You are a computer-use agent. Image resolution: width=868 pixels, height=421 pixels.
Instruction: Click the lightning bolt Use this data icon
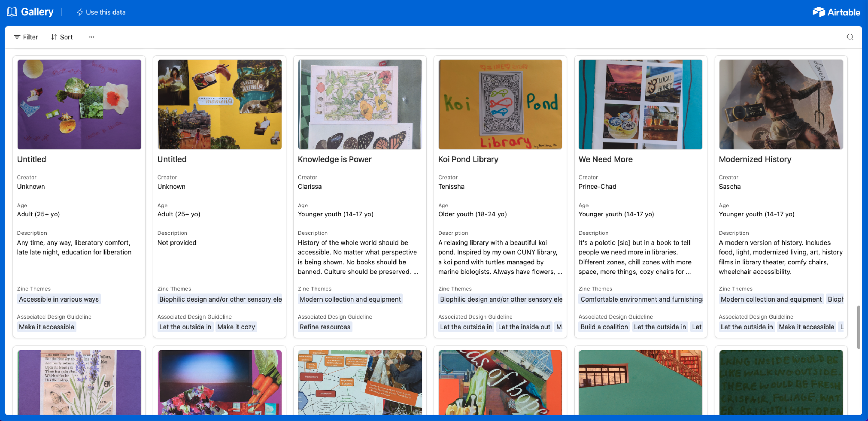[x=80, y=12]
